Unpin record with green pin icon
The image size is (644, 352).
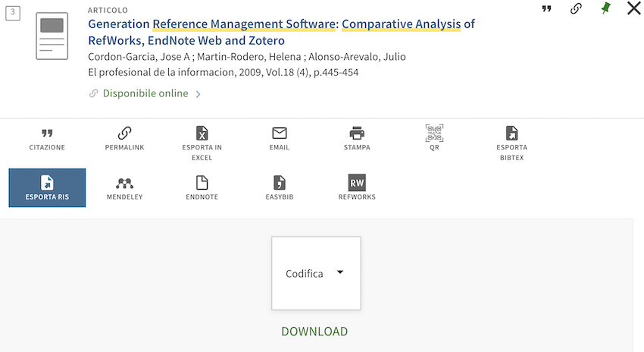point(605,8)
